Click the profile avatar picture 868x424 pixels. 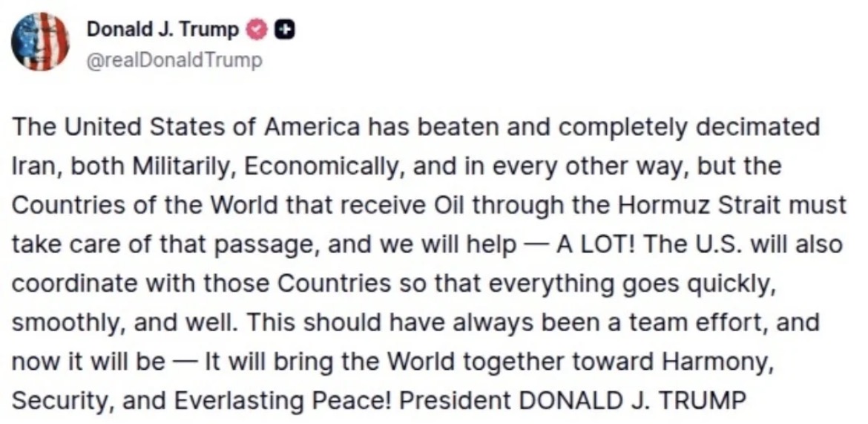click(40, 42)
